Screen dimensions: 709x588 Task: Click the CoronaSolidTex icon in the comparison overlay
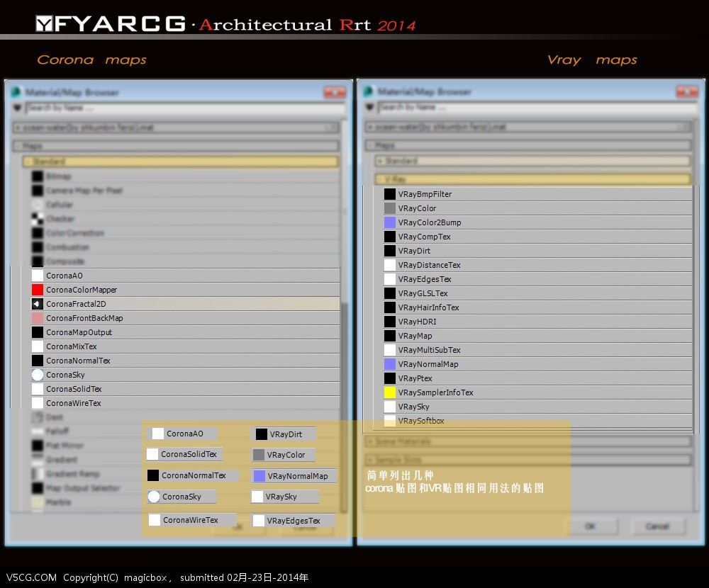(153, 454)
